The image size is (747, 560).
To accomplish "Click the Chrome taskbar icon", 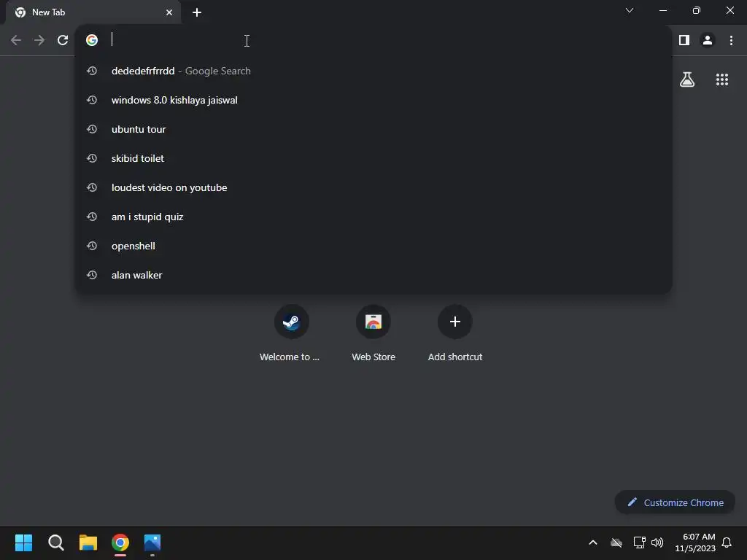I will point(120,542).
